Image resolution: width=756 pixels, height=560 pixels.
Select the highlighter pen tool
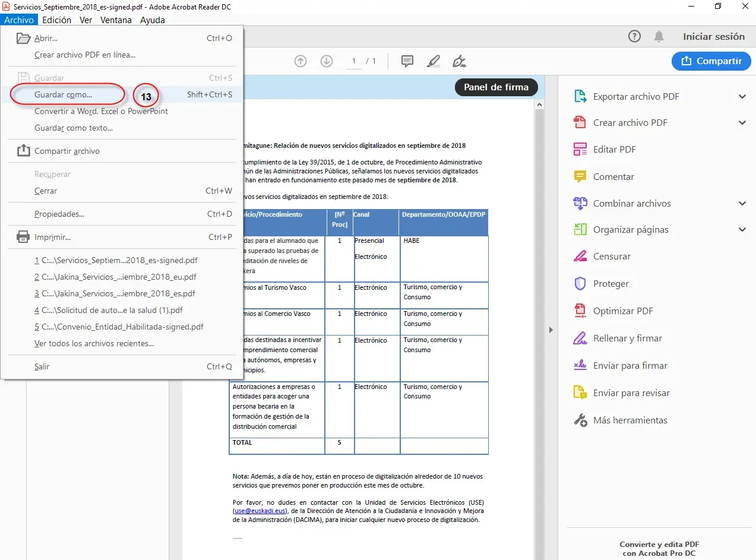tap(434, 61)
